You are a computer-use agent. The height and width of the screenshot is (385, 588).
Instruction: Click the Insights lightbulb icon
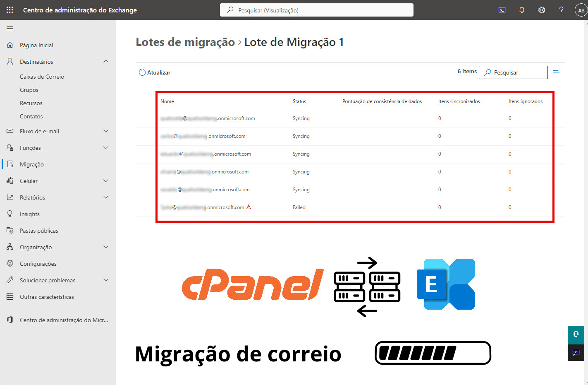click(x=10, y=214)
